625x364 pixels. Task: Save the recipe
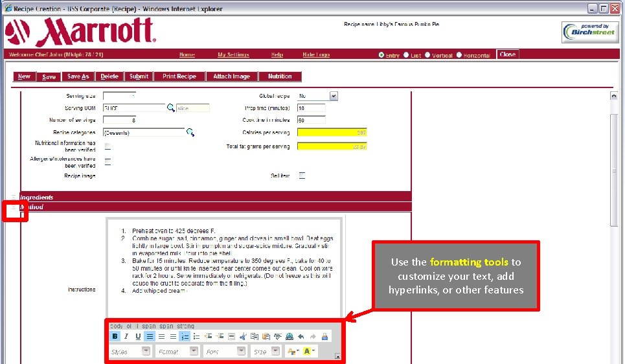pos(49,76)
